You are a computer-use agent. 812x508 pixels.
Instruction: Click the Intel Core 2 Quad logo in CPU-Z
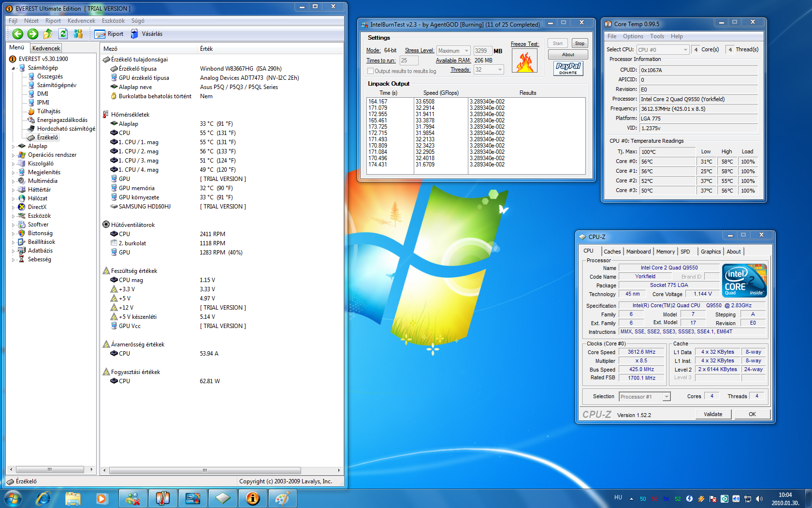pyautogui.click(x=744, y=281)
